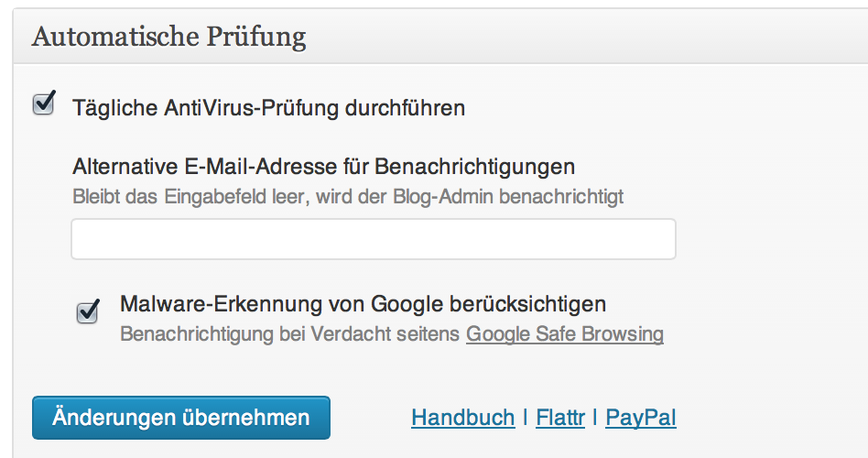Click the word 'Google' in the Malware-Erkennung label
Screen dimensions: 868x458
[407, 304]
